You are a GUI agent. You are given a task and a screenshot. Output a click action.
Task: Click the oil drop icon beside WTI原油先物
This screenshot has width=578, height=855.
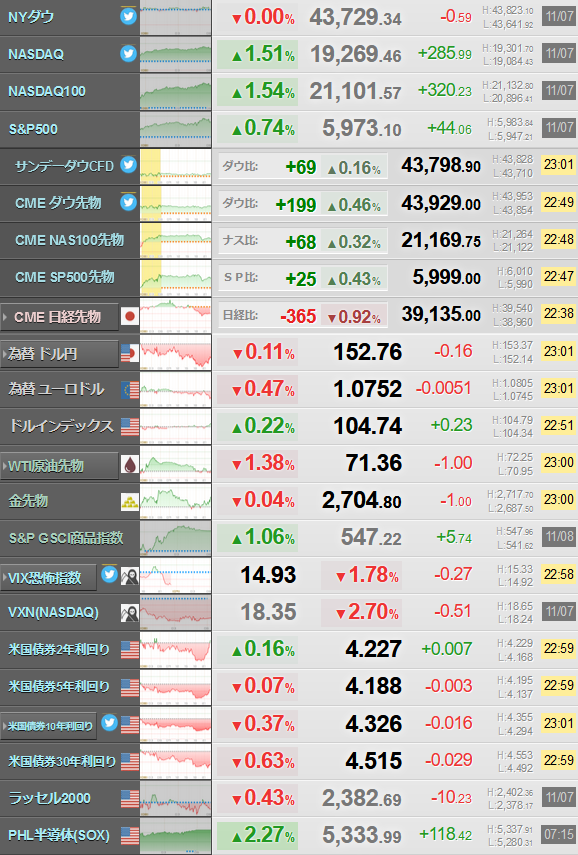tap(130, 465)
